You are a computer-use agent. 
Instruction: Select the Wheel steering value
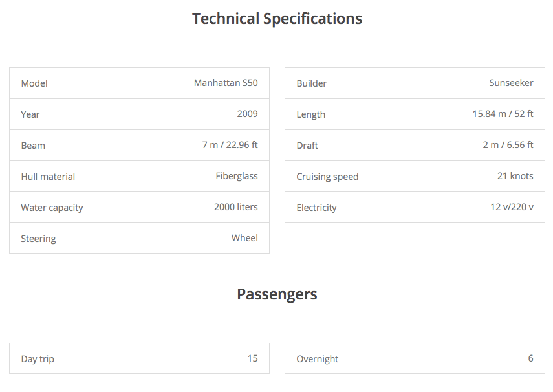(244, 238)
